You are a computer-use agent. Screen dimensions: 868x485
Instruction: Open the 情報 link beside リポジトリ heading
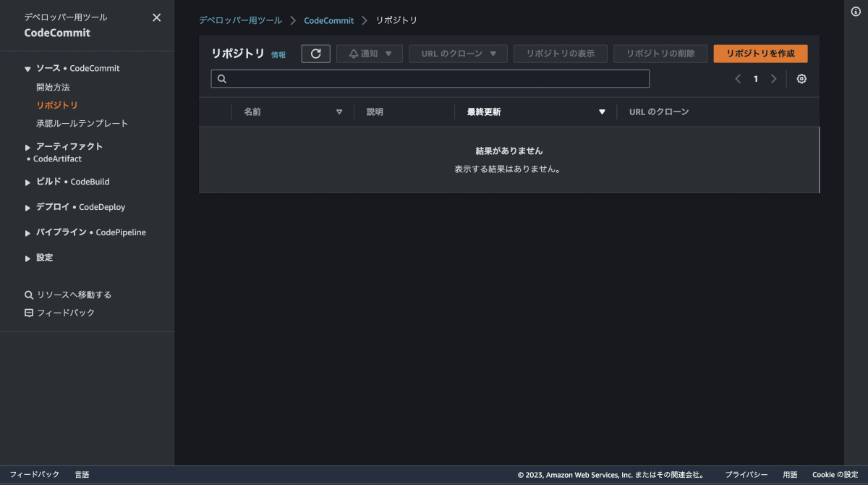click(278, 54)
